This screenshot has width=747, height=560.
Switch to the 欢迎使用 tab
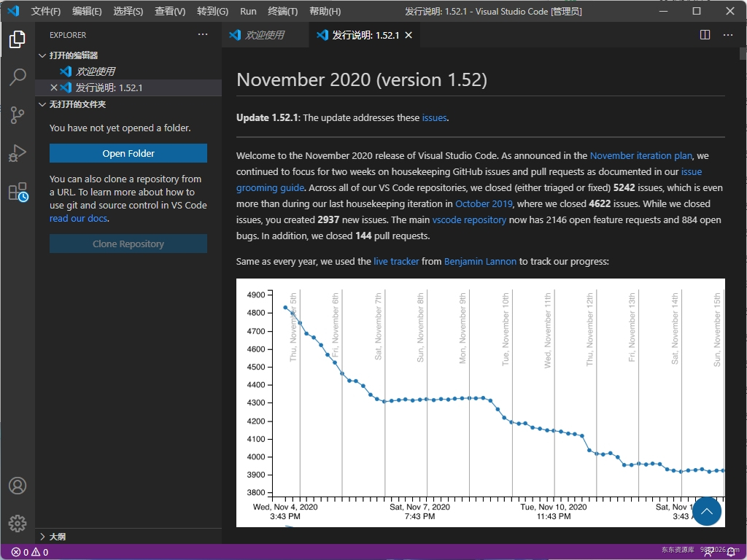point(264,34)
